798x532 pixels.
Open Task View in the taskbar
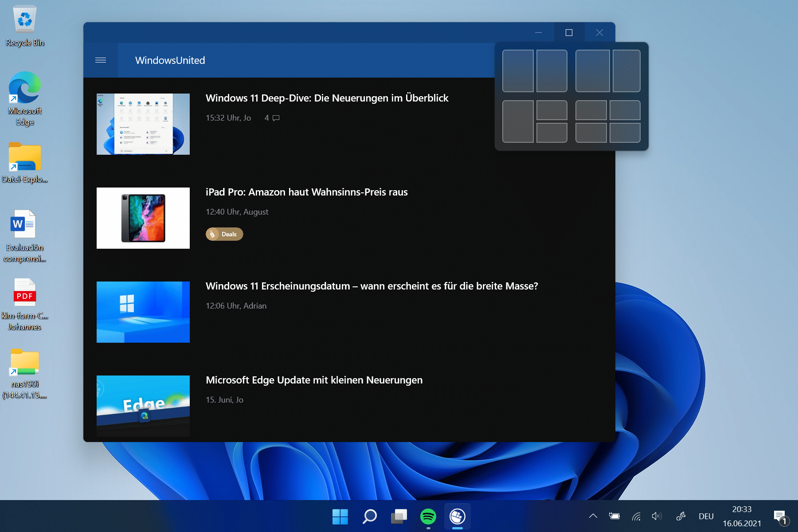tap(399, 516)
